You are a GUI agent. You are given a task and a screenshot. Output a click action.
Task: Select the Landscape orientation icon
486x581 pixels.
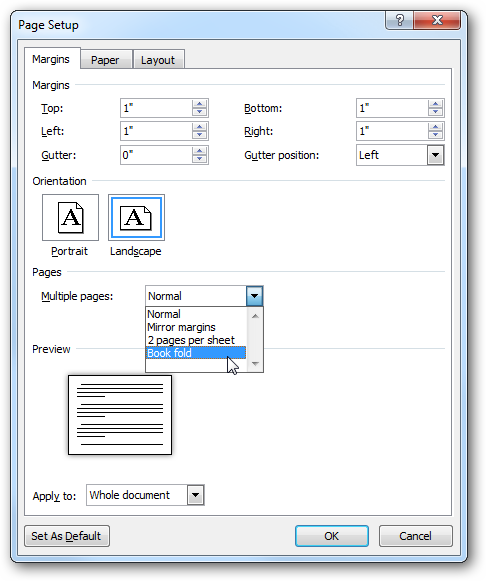pos(136,218)
